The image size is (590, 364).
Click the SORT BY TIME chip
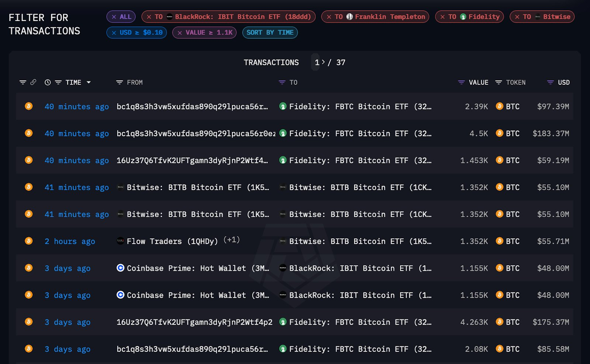[x=270, y=32]
